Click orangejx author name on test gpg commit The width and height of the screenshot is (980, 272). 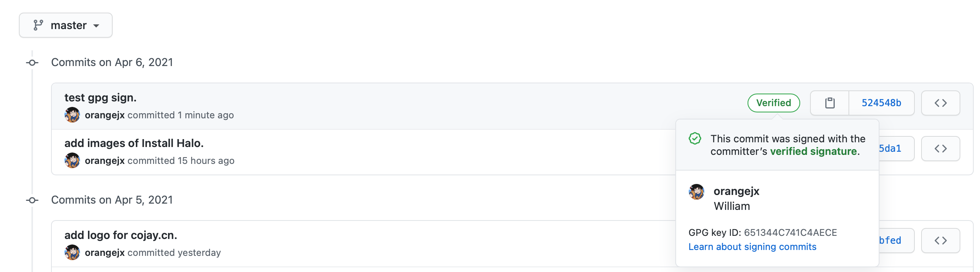point(105,115)
